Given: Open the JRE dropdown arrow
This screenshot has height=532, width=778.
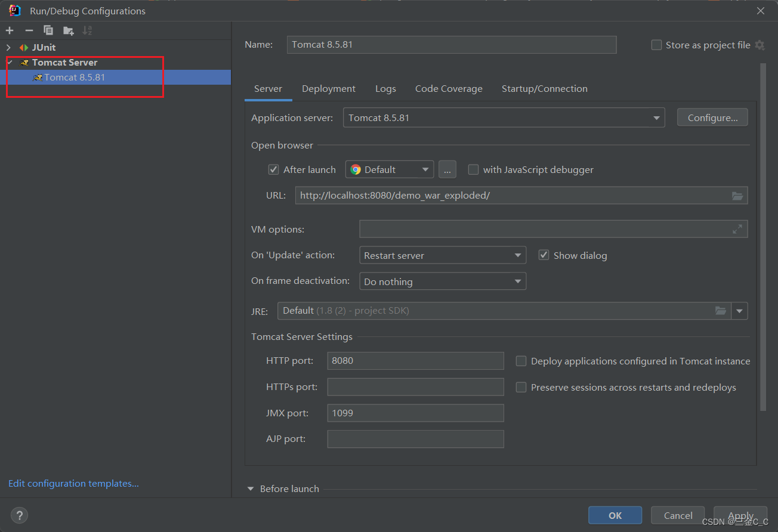Looking at the screenshot, I should tap(740, 311).
